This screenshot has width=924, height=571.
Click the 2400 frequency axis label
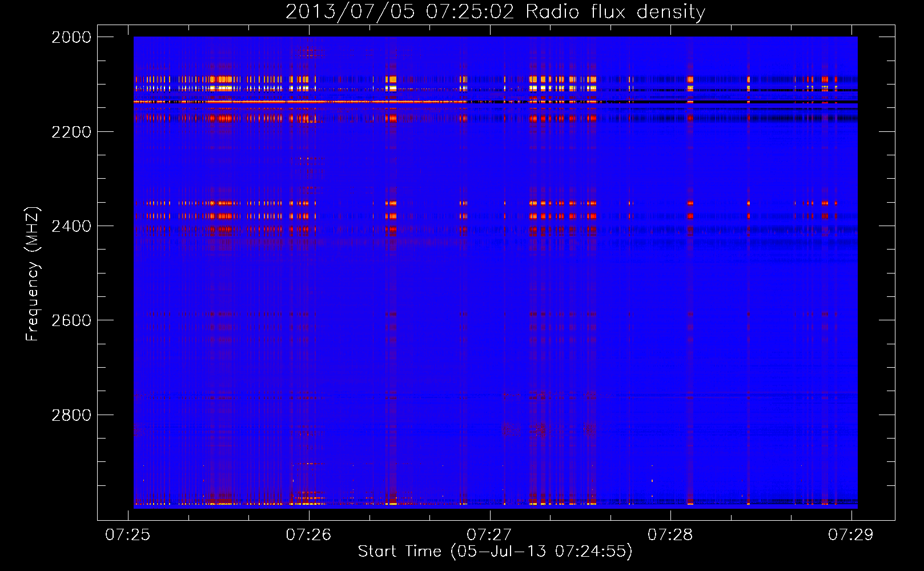coord(71,226)
